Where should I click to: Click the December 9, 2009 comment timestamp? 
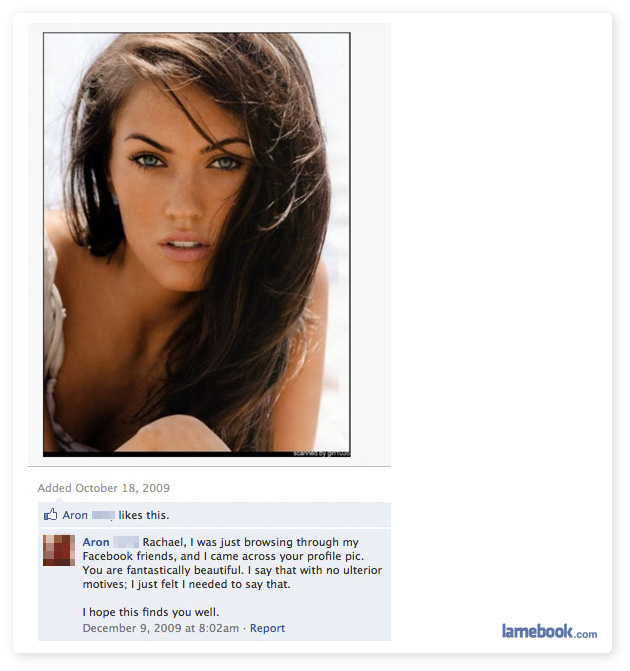160,628
